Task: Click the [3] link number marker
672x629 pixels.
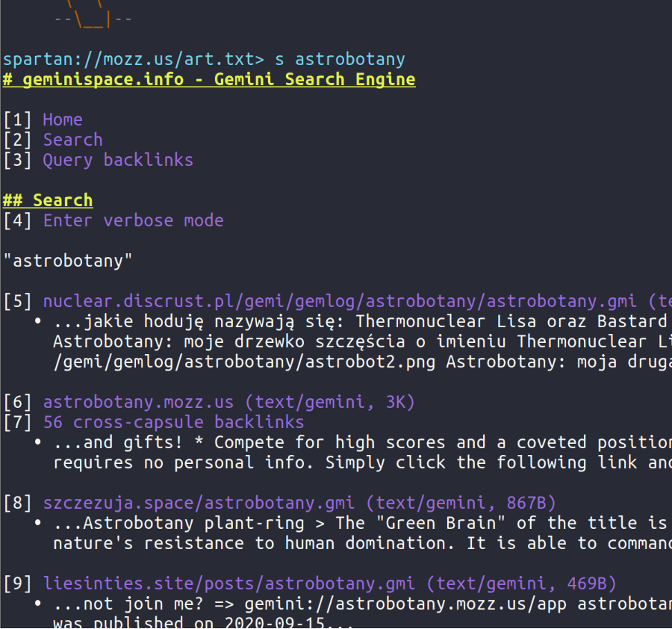Action: 18,160
